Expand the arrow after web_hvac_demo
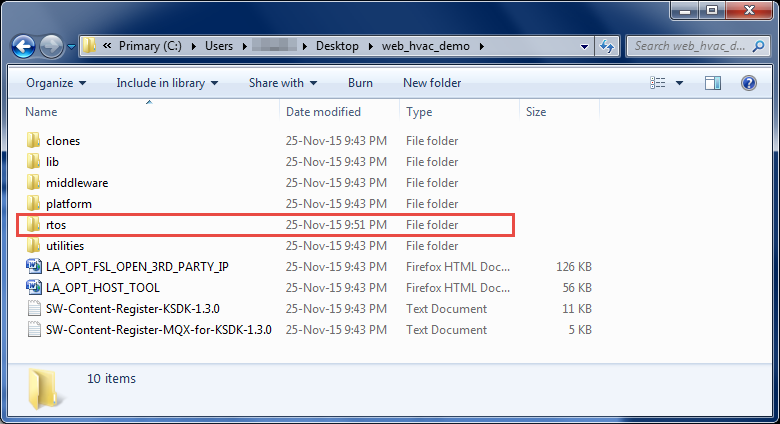This screenshot has height=424, width=780. [482, 46]
